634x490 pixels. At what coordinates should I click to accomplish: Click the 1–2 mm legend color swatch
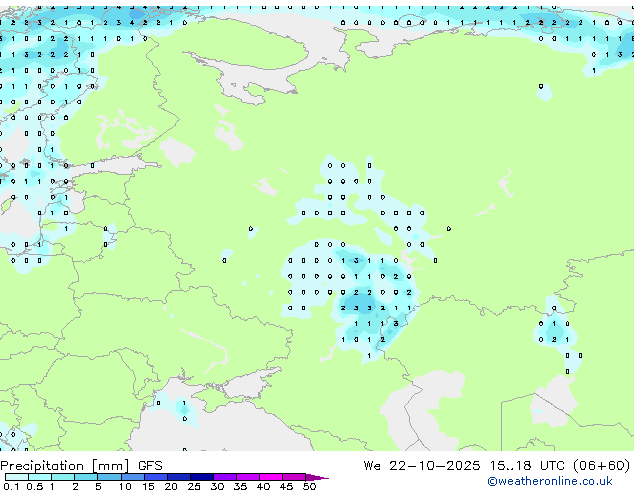[x=63, y=477]
